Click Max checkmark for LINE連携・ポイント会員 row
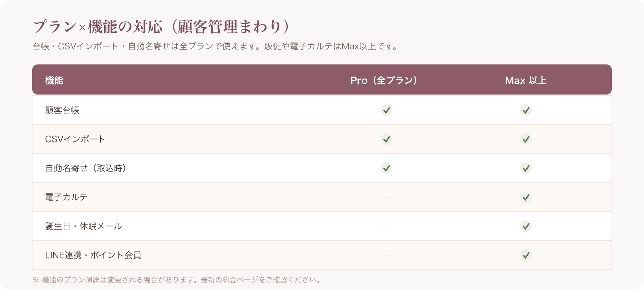Viewport: 644px width, 290px height. [x=526, y=255]
